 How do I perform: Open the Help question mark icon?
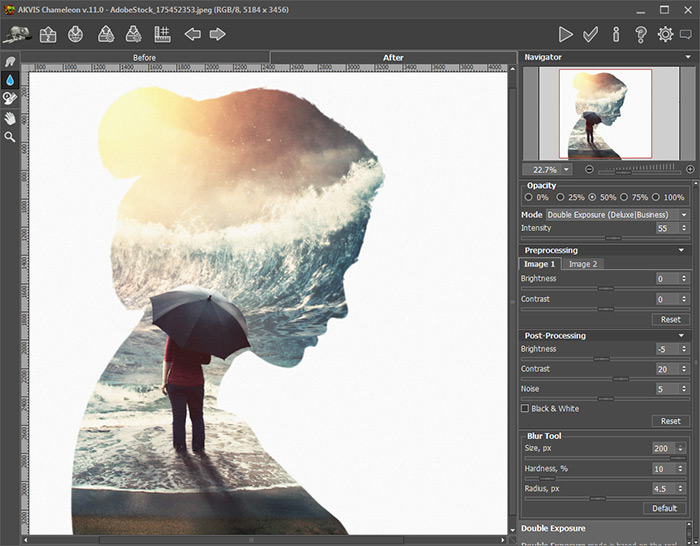click(x=641, y=34)
